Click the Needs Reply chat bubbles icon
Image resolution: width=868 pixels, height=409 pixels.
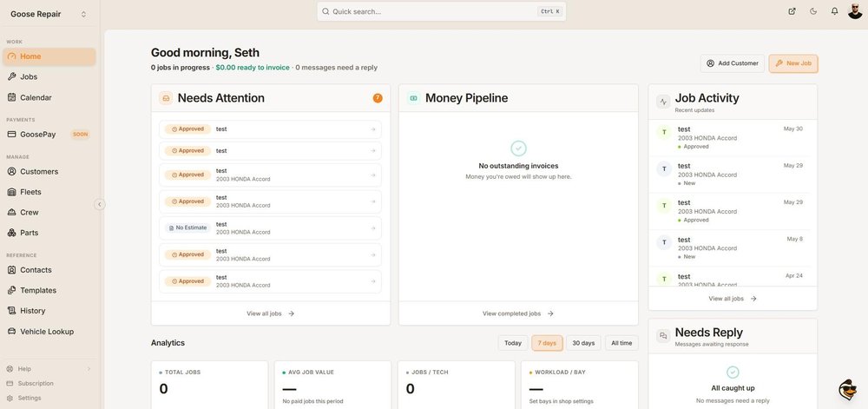(x=663, y=336)
